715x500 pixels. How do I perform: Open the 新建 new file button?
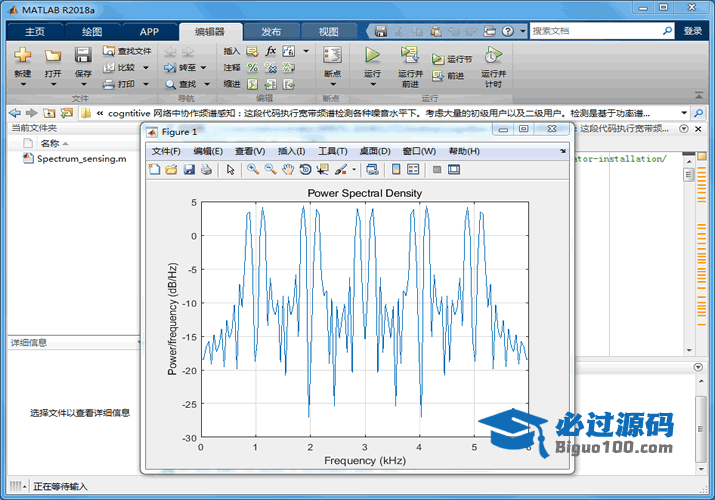(x=22, y=61)
